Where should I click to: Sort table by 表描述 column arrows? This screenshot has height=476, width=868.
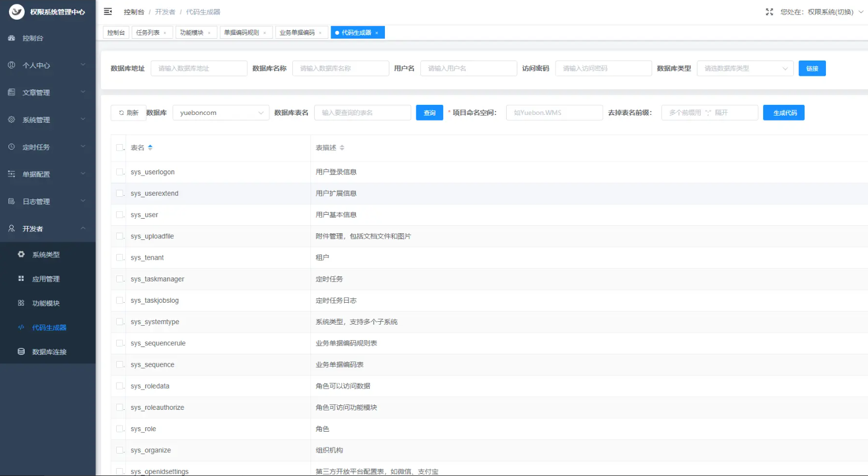[342, 147]
